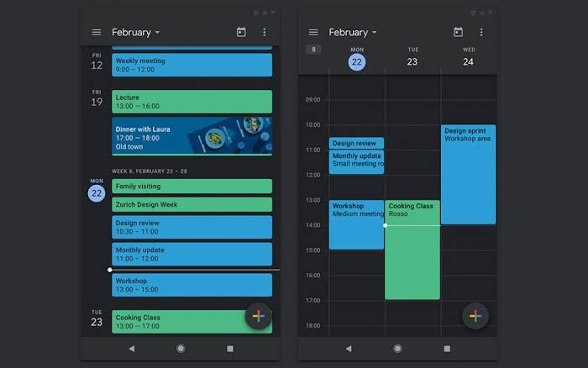
Task: Open the three-dot overflow menu in right phone
Action: (x=481, y=32)
